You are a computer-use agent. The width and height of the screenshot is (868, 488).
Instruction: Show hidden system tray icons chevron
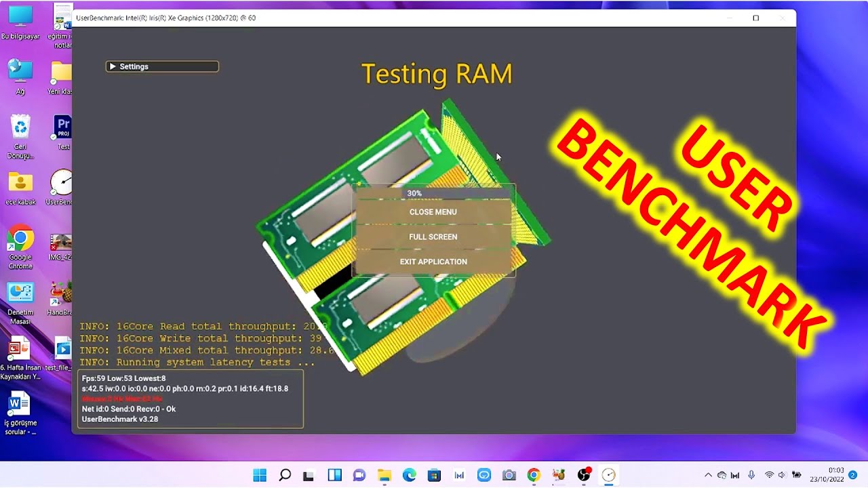click(x=708, y=475)
